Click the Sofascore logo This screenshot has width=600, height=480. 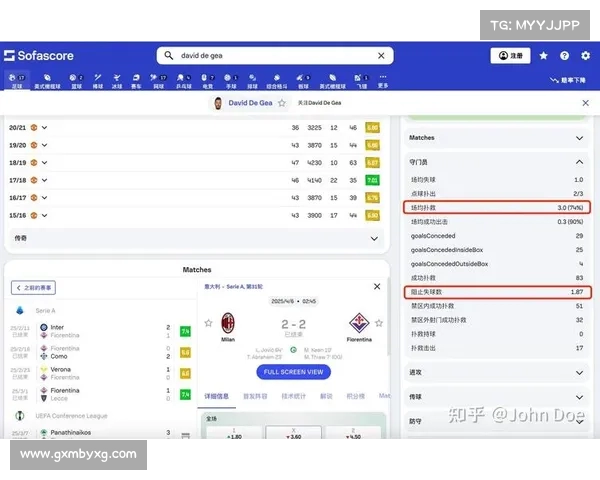pyautogui.click(x=39, y=56)
